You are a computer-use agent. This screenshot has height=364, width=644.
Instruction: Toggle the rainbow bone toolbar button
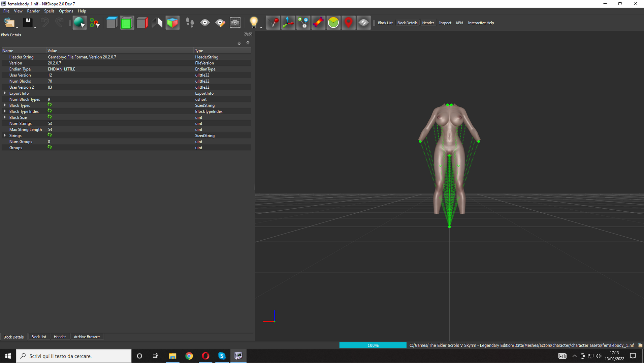tap(318, 23)
